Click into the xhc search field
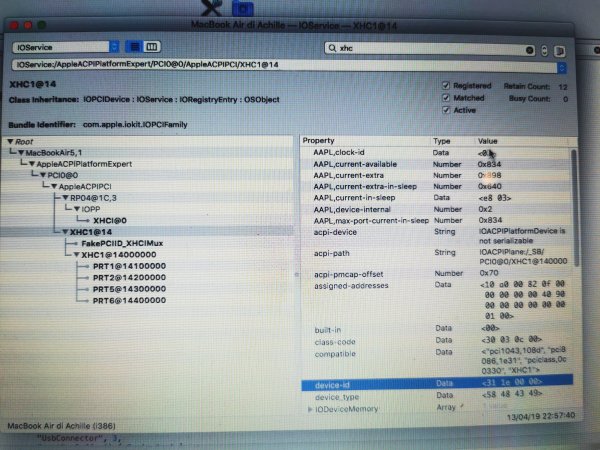Image resolution: width=600 pixels, height=450 pixels. click(x=429, y=49)
